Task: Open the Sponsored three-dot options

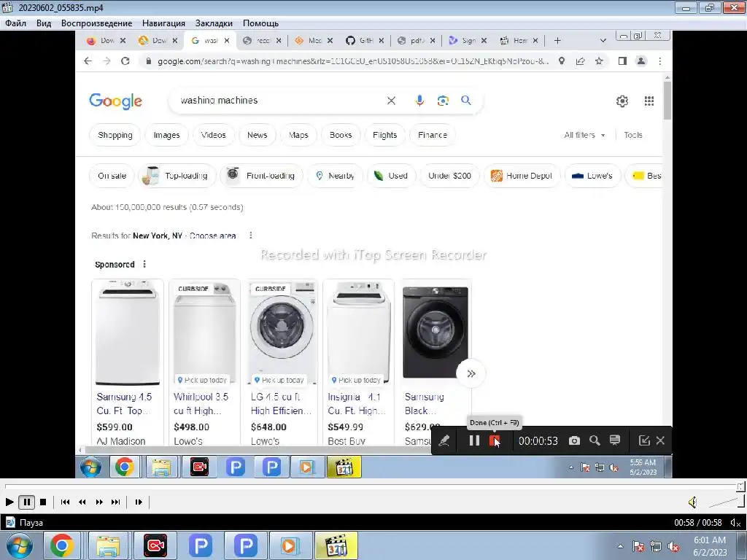Action: tap(144, 264)
